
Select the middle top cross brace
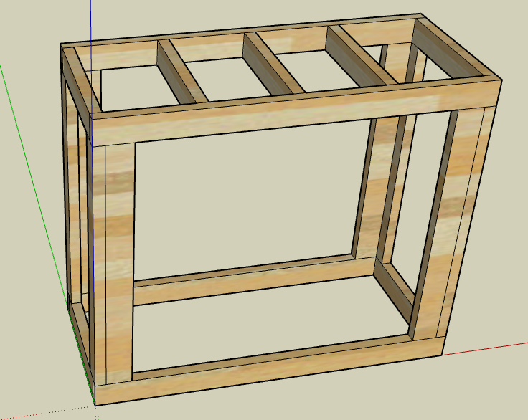point(272,62)
